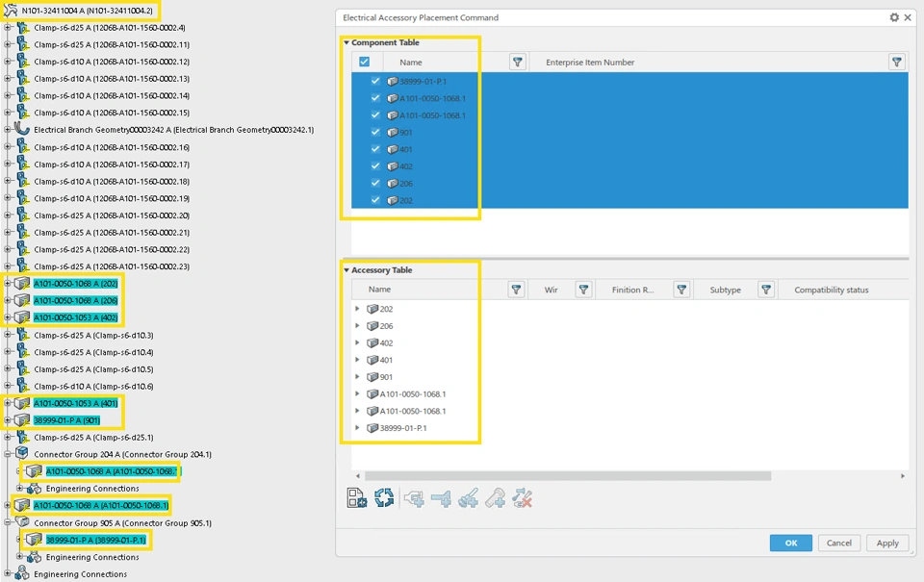The height and width of the screenshot is (582, 924).
Task: Click the refresh/update cycle arrows icon
Action: 384,498
